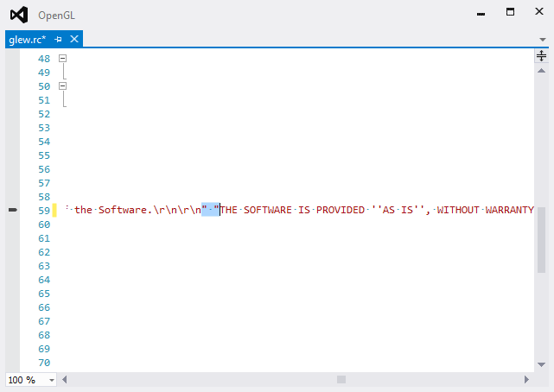Click the Visual Studio logo icon
Viewport: 554px width, 392px height.
[19, 15]
